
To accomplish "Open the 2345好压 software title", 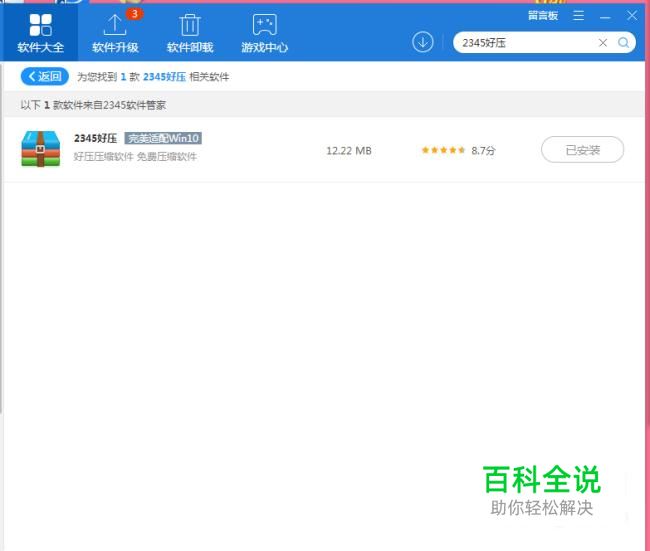I will pos(95,138).
